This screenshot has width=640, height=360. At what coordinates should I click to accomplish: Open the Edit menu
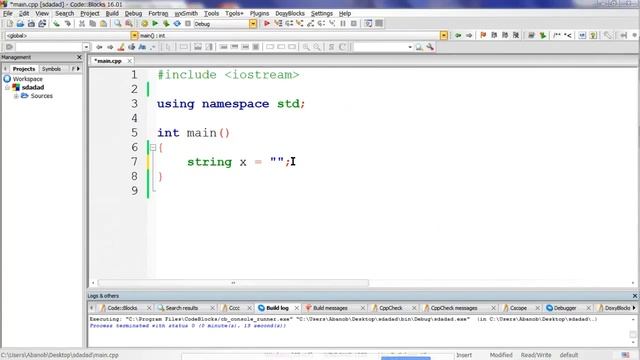pos(24,13)
